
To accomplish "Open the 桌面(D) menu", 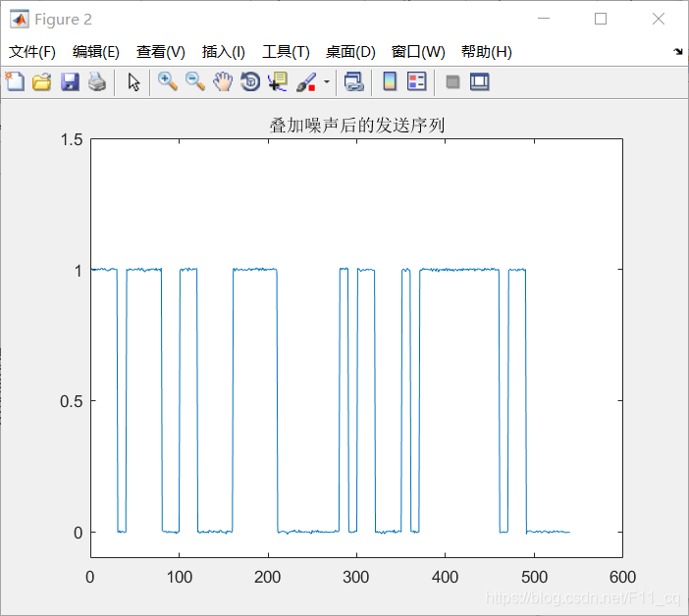I will click(x=350, y=52).
